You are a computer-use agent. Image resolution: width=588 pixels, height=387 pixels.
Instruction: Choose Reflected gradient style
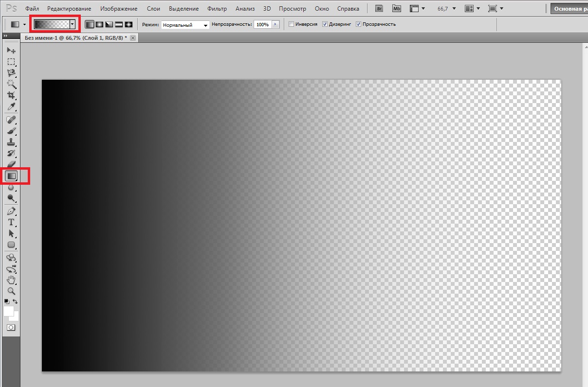coord(119,24)
